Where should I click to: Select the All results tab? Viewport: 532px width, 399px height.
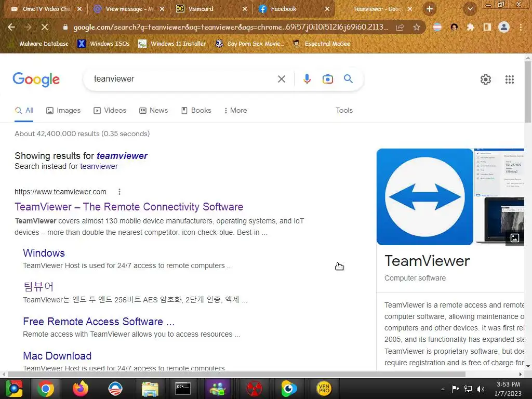tap(24, 110)
